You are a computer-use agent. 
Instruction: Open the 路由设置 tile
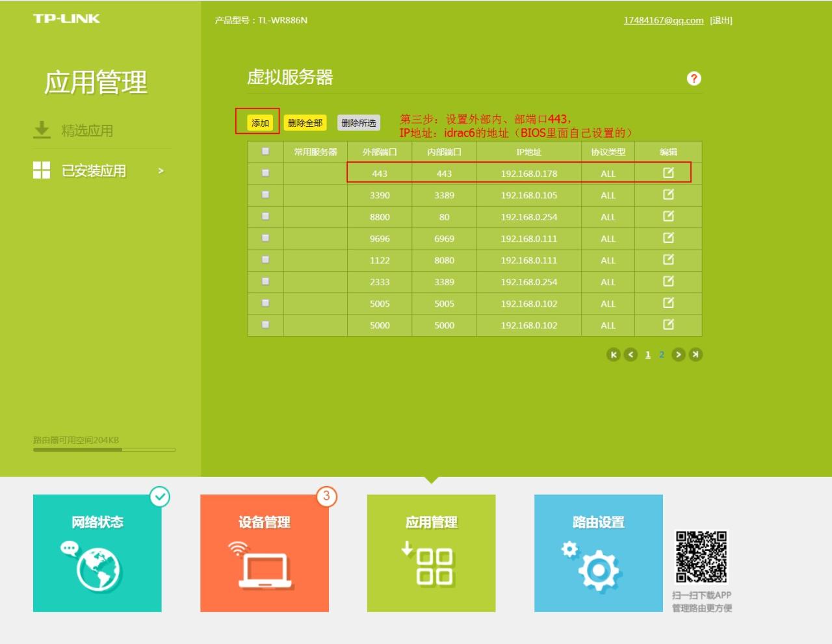click(599, 553)
